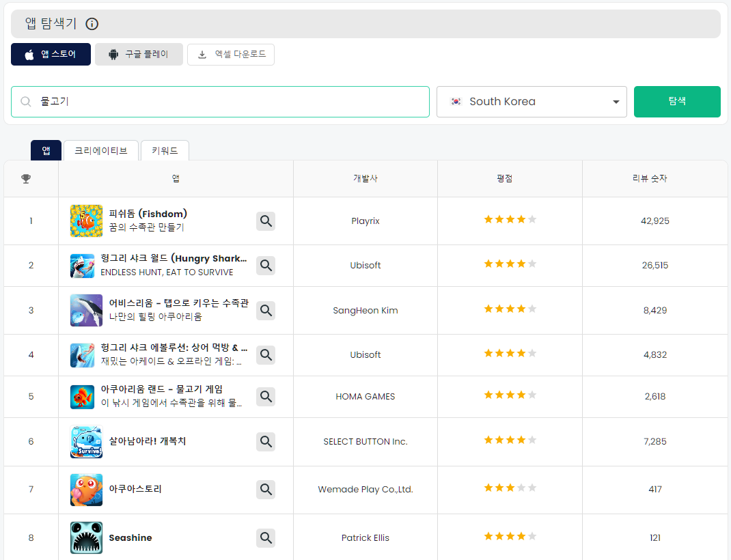Screen dimensions: 731x560
Task: Click the magnifier icon for 피쉬돔 (Fishdom)
Action: [266, 221]
